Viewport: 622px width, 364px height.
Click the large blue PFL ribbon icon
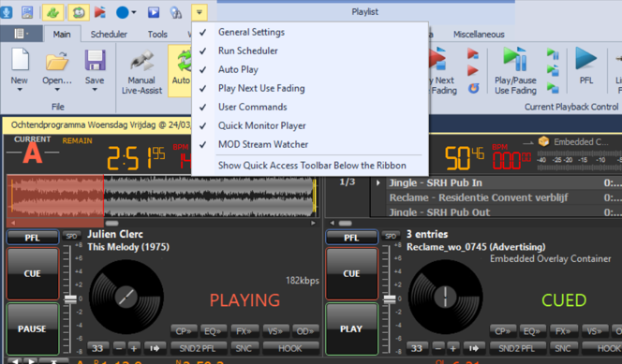pyautogui.click(x=585, y=59)
